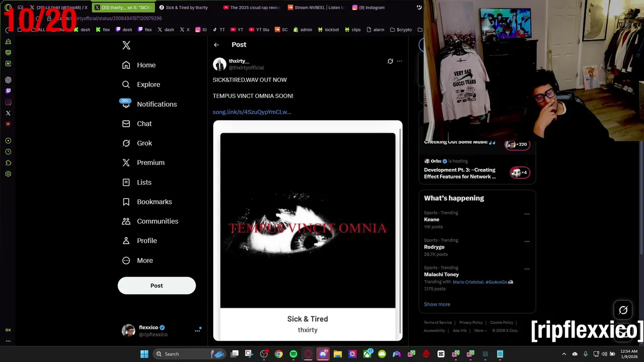Open Opera GX sidebar settings gear
The image size is (644, 362).
[8, 174]
